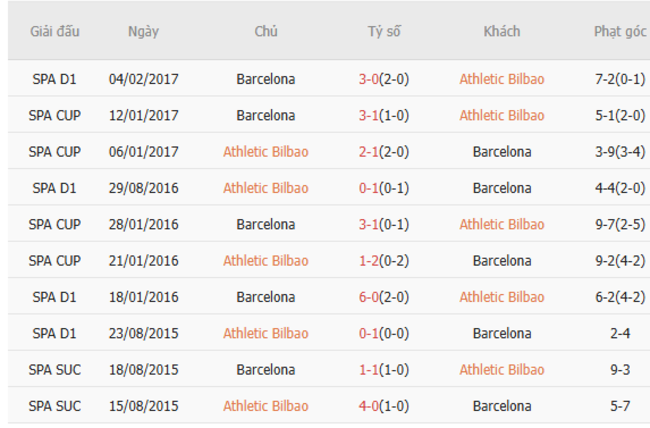Click the 'Ngày' column header

tap(143, 31)
